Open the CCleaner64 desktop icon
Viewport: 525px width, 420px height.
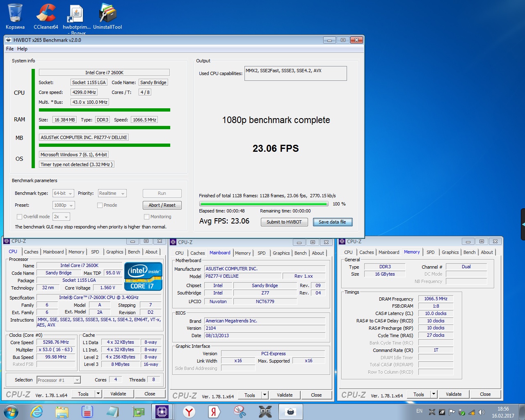tap(46, 16)
